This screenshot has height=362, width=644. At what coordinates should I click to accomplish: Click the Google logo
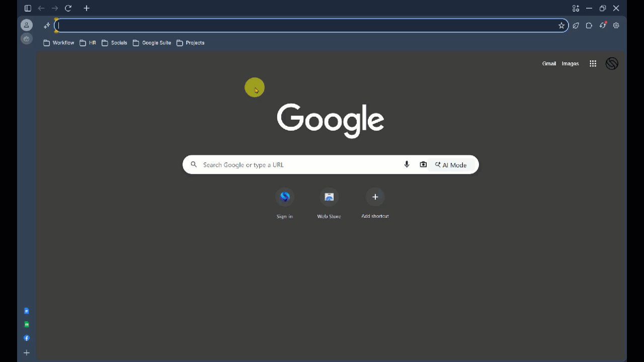coord(331,121)
